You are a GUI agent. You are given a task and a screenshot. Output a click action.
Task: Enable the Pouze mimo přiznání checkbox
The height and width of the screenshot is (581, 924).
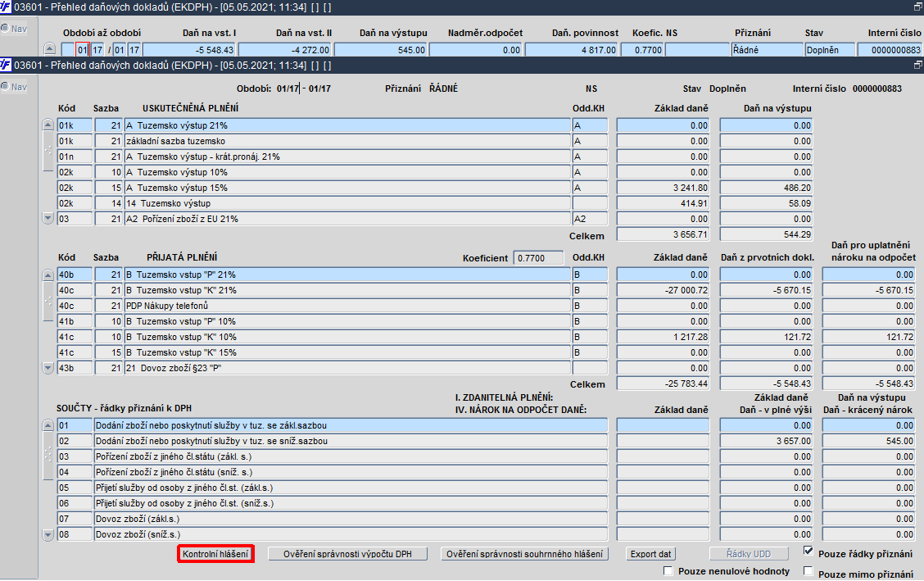coord(808,571)
